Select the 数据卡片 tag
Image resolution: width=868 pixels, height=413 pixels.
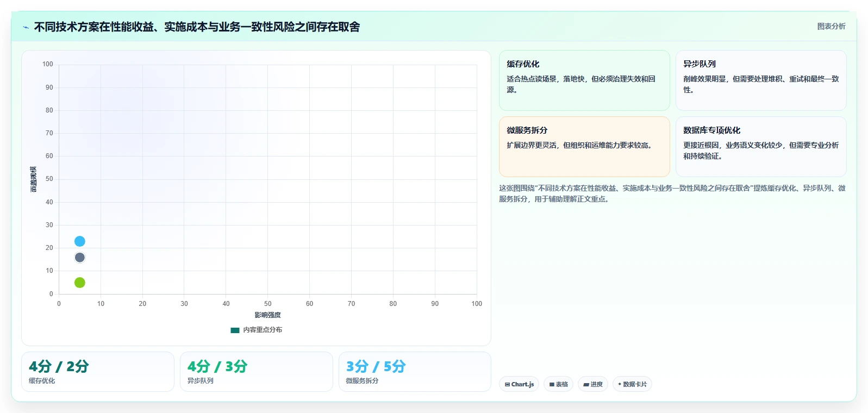tap(632, 384)
